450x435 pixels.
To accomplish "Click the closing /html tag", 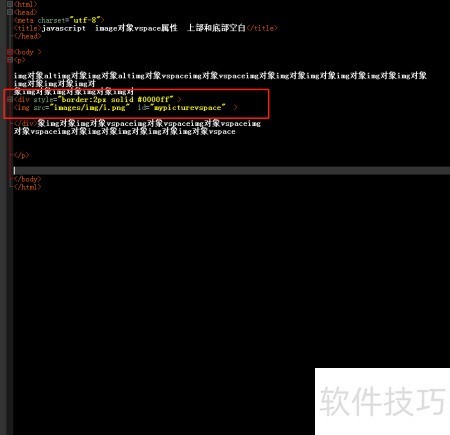I will 27,187.
